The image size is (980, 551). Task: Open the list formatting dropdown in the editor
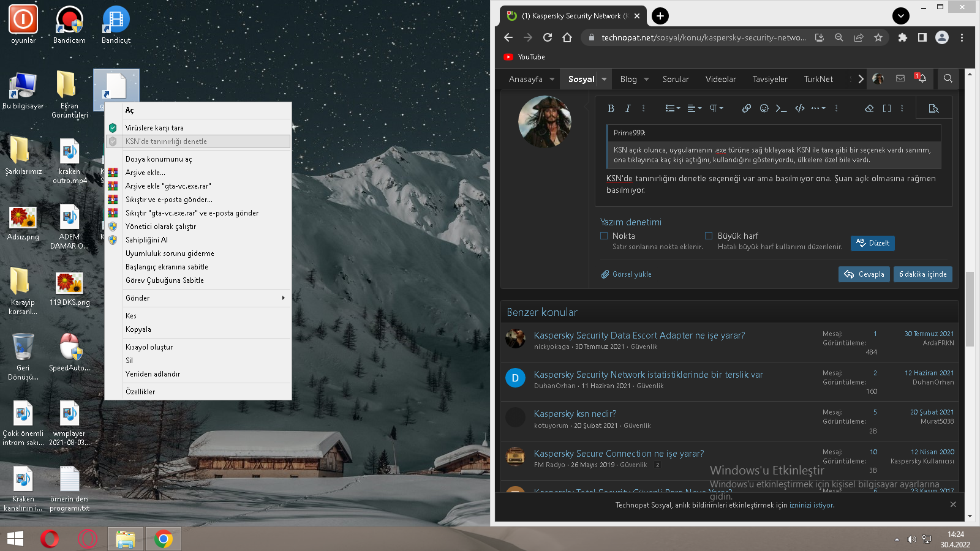[x=673, y=108]
